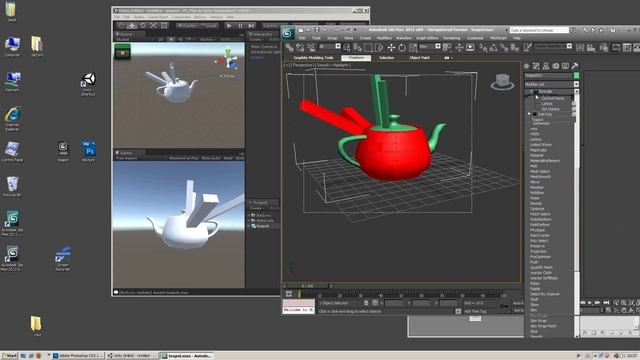Open the ribbon options dropdown after Object Paint

(448, 58)
